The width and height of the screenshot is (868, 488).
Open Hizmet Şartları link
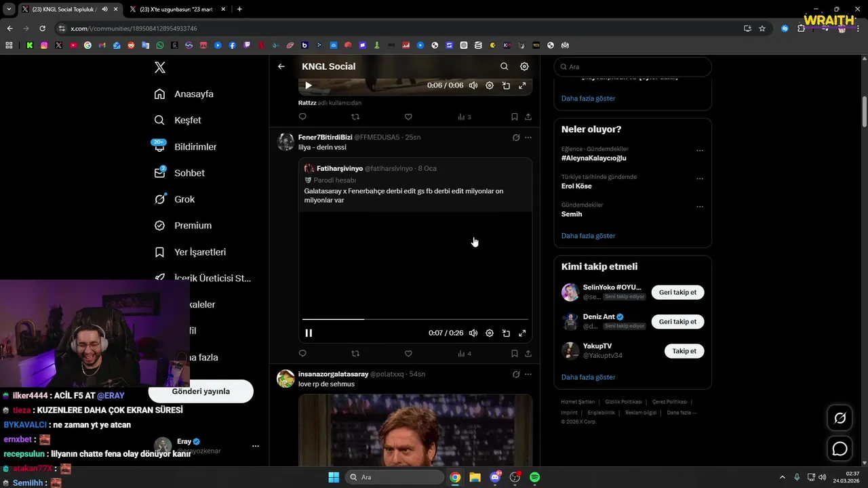coord(578,402)
